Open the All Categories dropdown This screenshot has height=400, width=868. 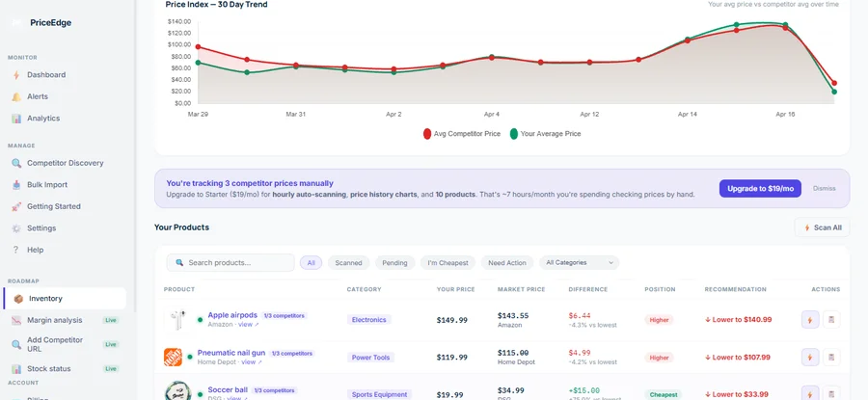pyautogui.click(x=580, y=263)
